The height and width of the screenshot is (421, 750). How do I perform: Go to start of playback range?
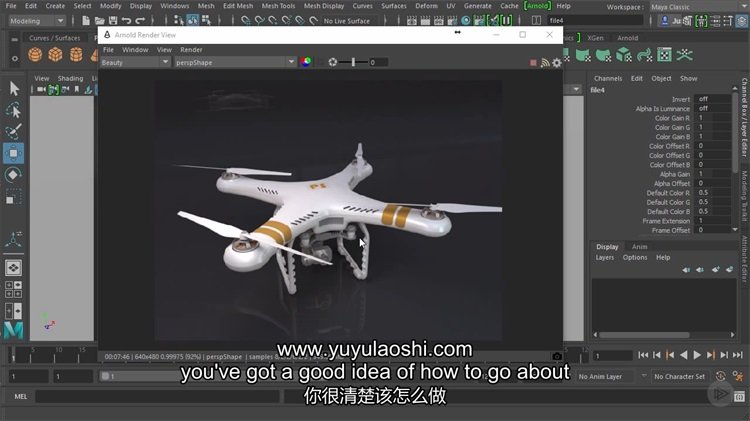click(643, 355)
